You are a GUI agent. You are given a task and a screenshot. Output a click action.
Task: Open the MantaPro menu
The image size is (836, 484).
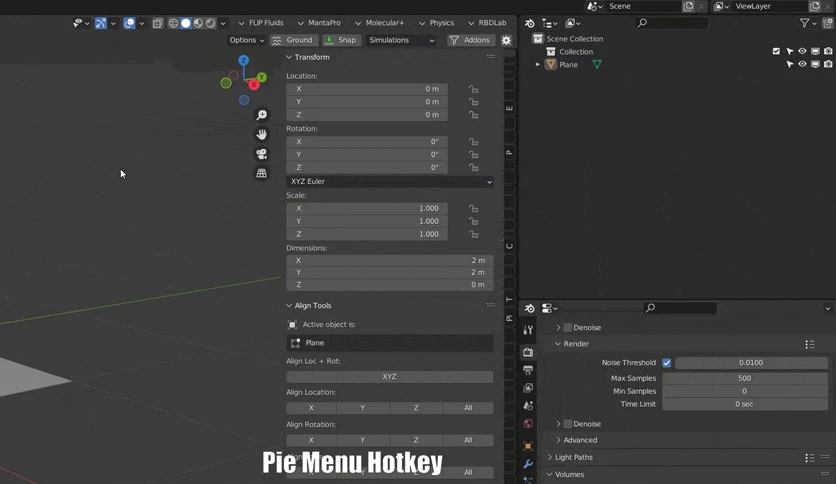click(319, 23)
